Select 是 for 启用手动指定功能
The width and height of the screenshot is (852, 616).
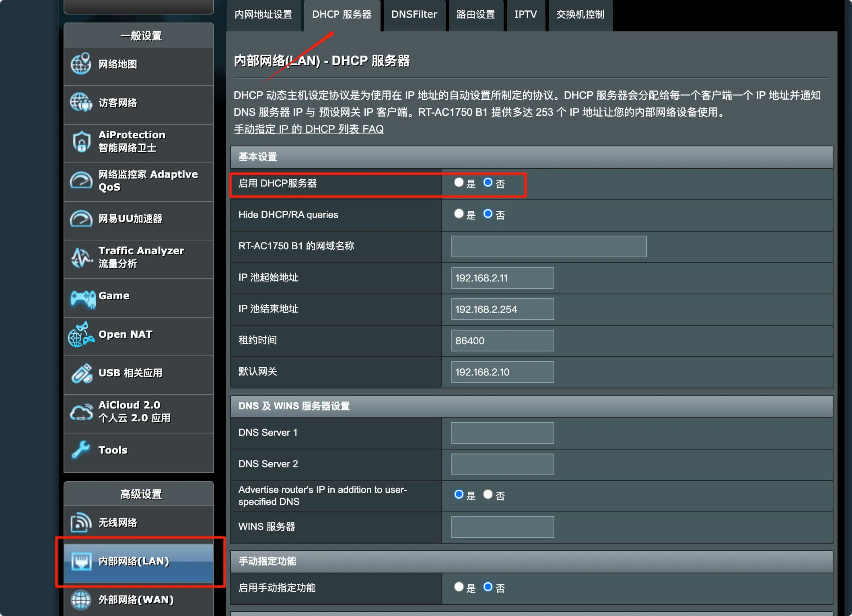pyautogui.click(x=459, y=587)
